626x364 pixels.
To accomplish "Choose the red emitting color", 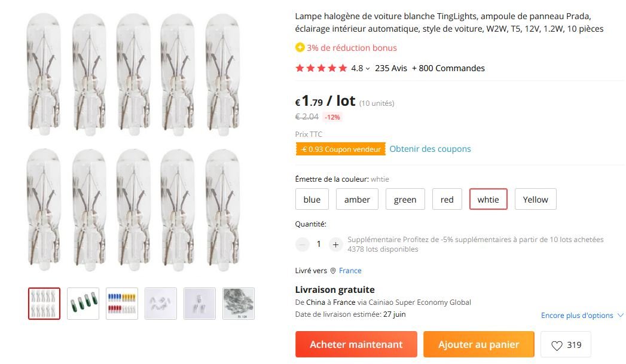I will point(447,199).
